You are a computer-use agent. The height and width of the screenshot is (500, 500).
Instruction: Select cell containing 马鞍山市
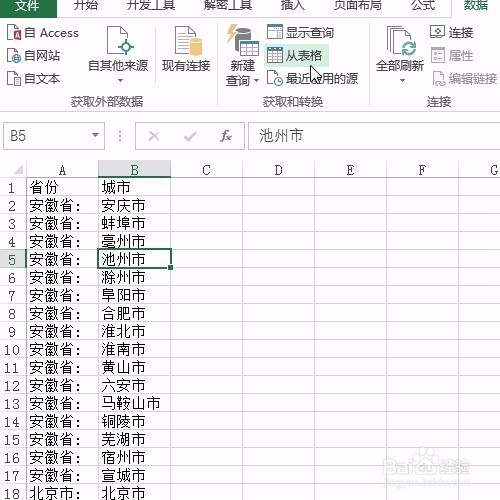[134, 403]
